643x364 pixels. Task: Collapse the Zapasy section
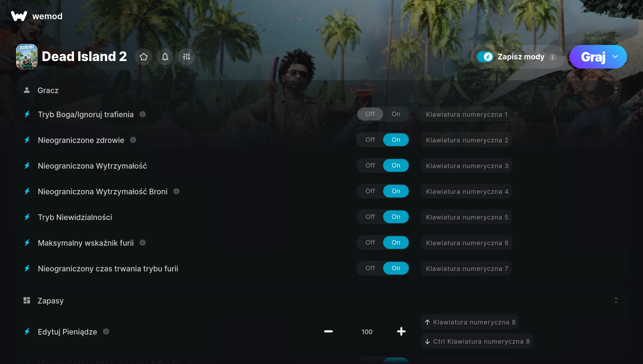[x=616, y=301]
